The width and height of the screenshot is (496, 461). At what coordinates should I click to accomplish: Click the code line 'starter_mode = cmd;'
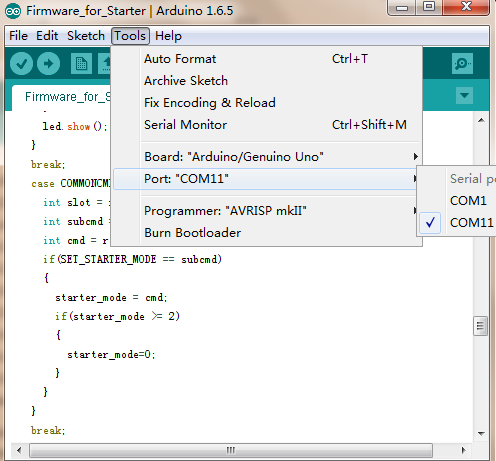click(x=111, y=297)
